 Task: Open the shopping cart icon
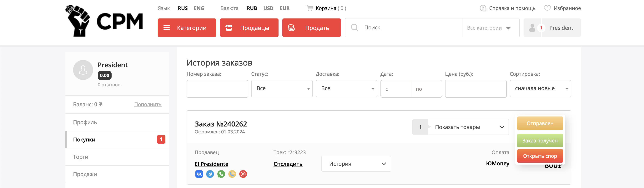tap(309, 8)
